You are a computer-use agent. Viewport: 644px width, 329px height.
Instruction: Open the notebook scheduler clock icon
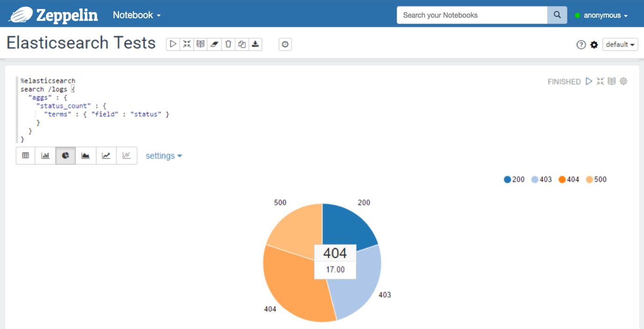(285, 44)
